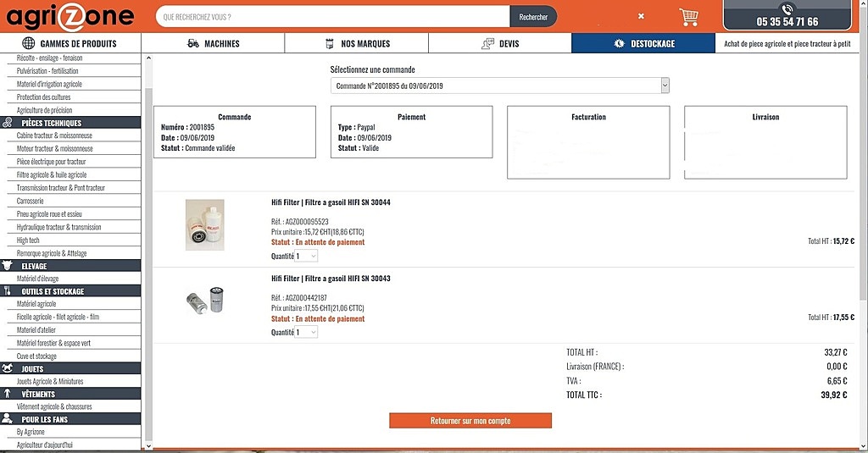The height and width of the screenshot is (453, 868).
Task: Open quantity dropdown for filter SN 30044
Action: [x=306, y=256]
